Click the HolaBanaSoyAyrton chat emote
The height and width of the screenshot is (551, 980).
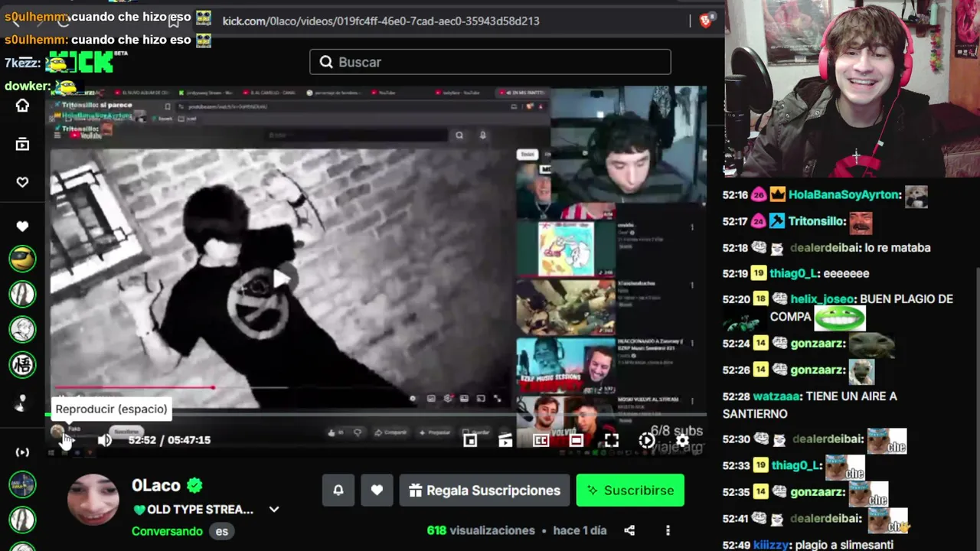point(916,196)
